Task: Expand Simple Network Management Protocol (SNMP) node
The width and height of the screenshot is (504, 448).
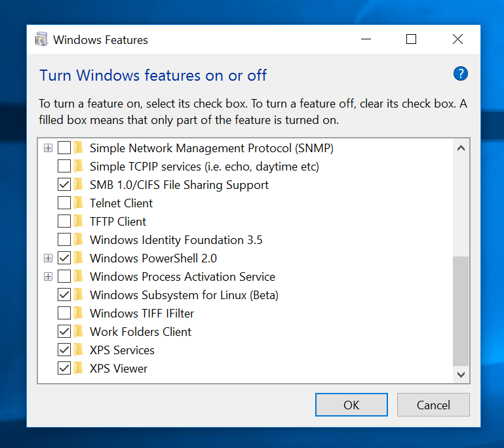Action: click(48, 148)
